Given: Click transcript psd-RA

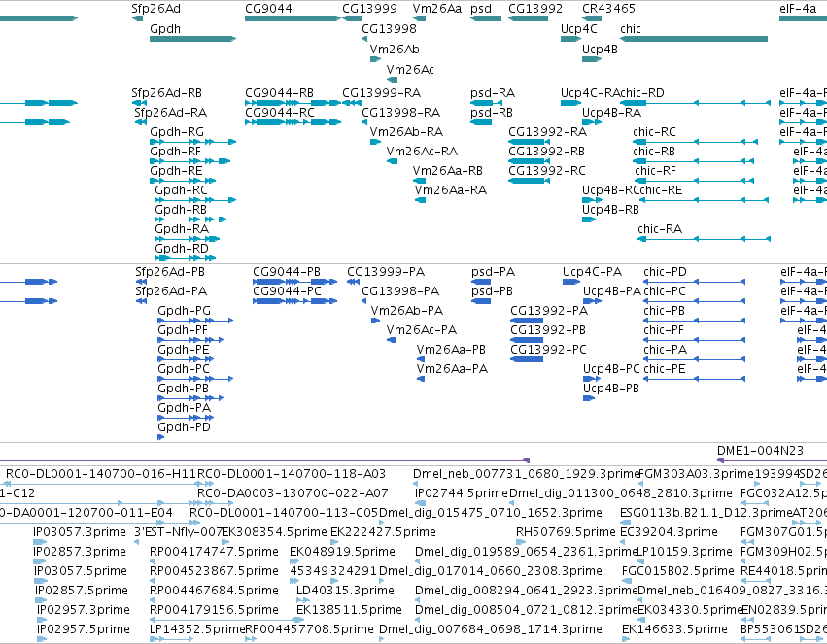Looking at the screenshot, I should pos(493,93).
